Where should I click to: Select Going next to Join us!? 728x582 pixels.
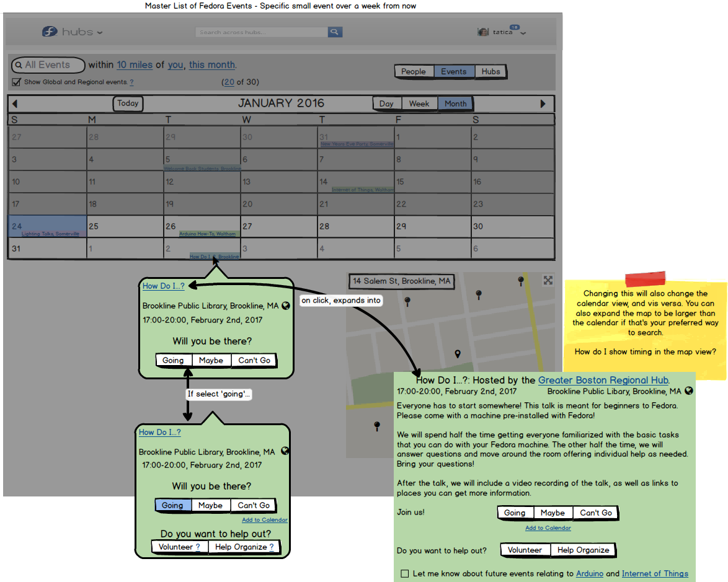[515, 513]
